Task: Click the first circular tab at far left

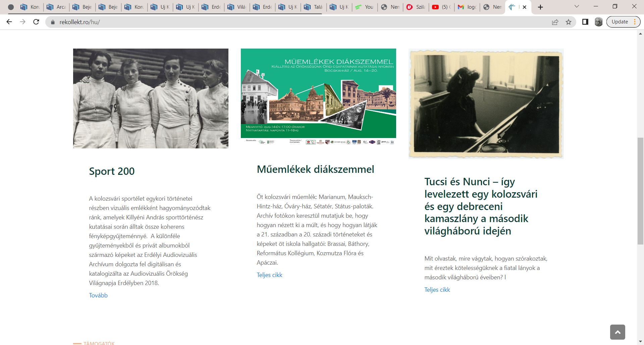Action: [x=11, y=7]
